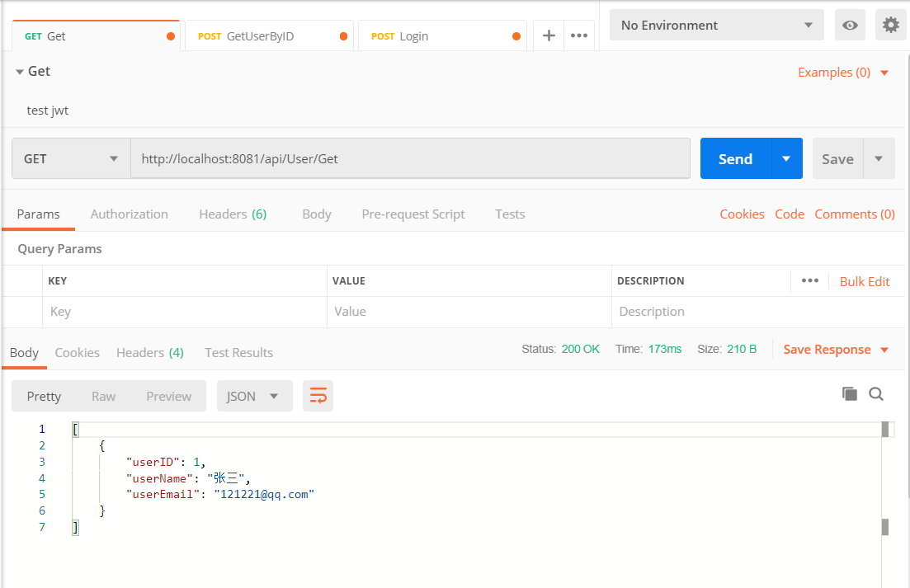Click the "121221@qq.com" value in response
This screenshot has height=588, width=910.
(x=264, y=494)
